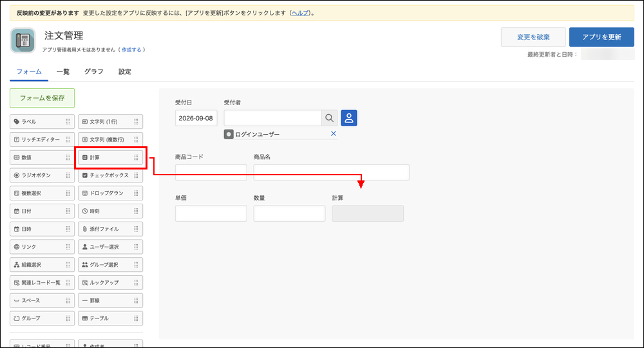Open the 設定 tab
Image resolution: width=644 pixels, height=348 pixels.
(x=125, y=72)
